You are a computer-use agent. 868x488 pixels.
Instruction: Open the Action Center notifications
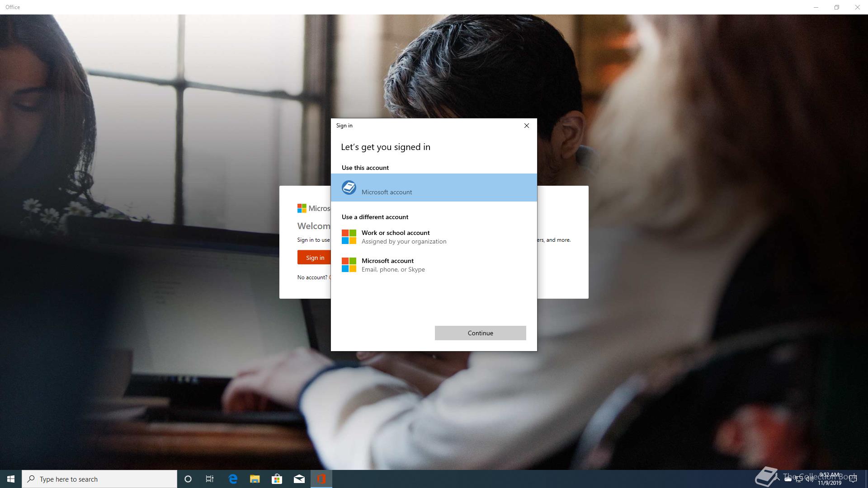(x=853, y=479)
